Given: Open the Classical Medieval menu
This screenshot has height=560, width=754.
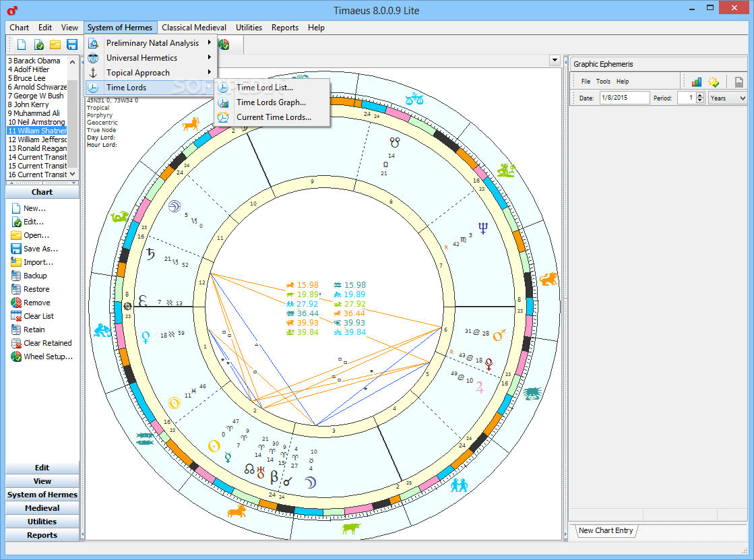Looking at the screenshot, I should point(194,28).
